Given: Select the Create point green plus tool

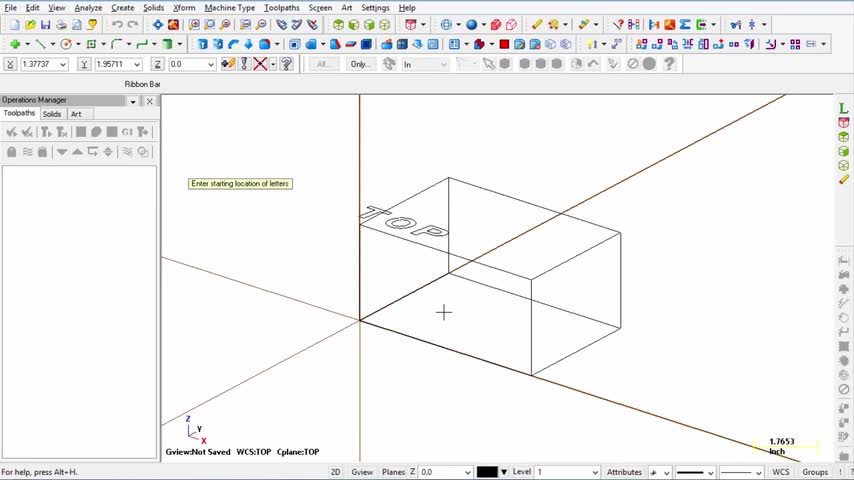Looking at the screenshot, I should pyautogui.click(x=15, y=44).
